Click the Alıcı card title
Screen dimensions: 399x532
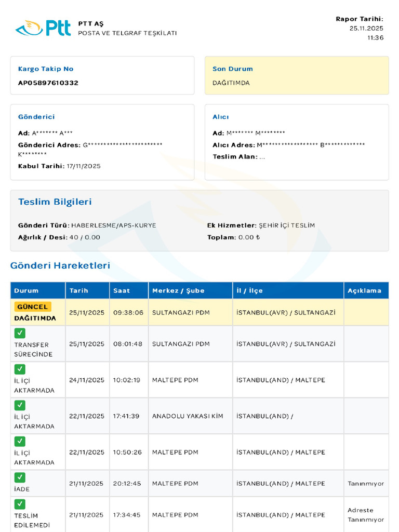pyautogui.click(x=220, y=117)
